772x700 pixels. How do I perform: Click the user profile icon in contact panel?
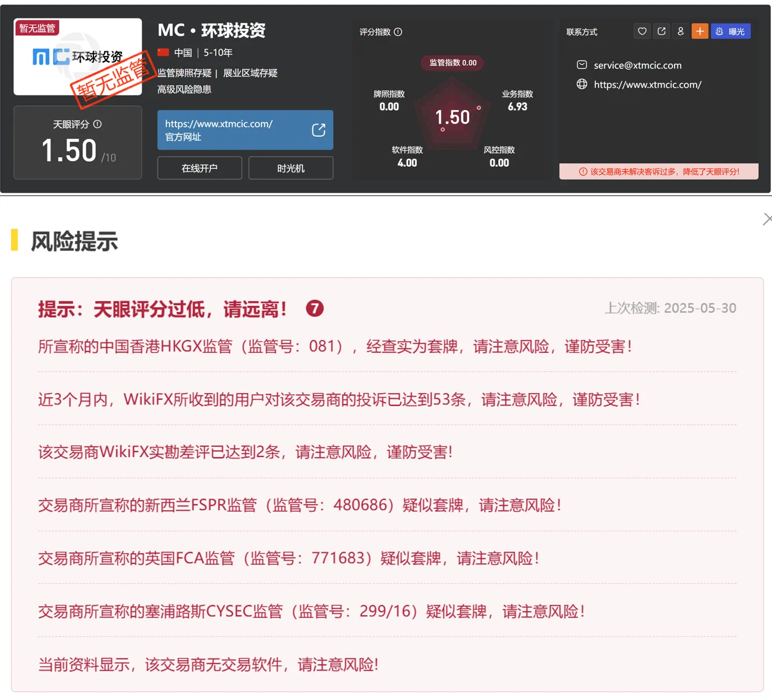point(681,32)
